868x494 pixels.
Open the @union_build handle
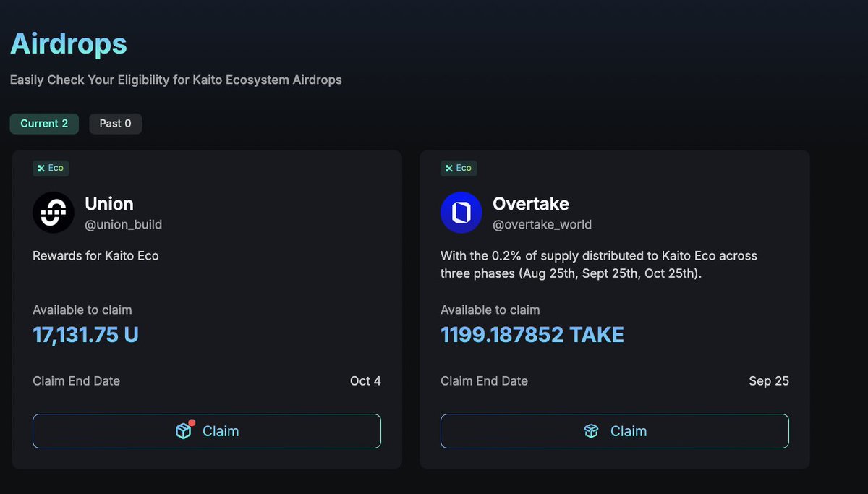[124, 224]
